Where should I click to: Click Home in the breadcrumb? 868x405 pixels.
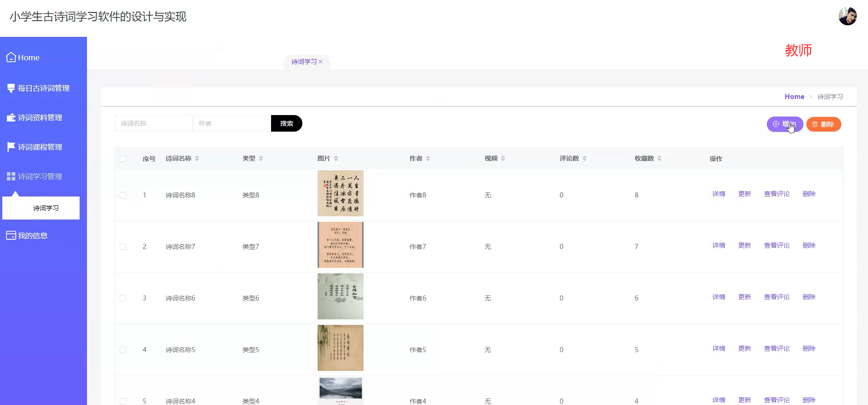(794, 97)
